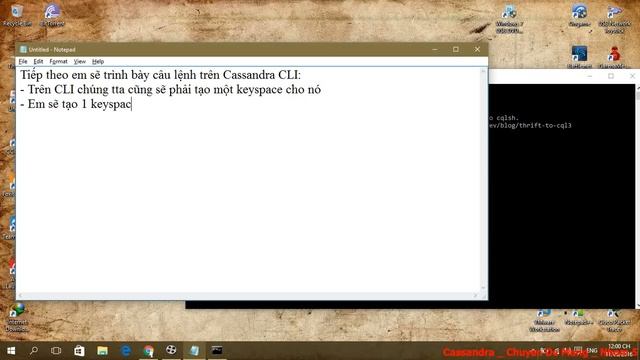Open the Windows 7 USB DVD desktop shortcut
The height and width of the screenshot is (360, 640).
(x=509, y=19)
